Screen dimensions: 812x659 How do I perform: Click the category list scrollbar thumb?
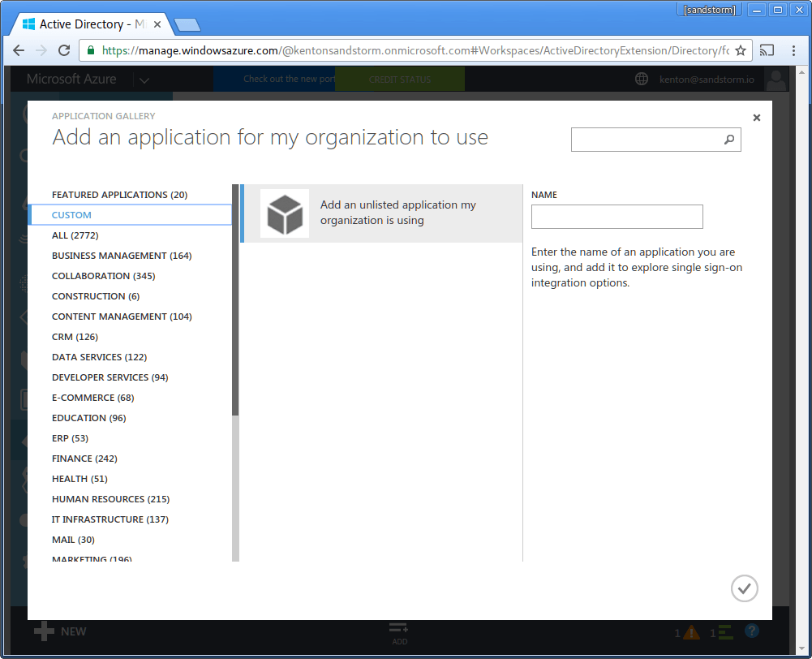pos(235,299)
